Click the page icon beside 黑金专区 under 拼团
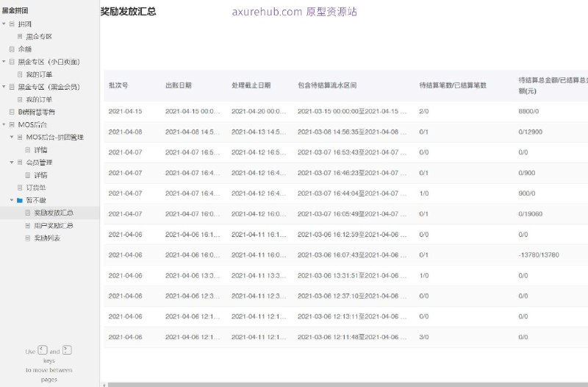The width and height of the screenshot is (588, 387). (x=20, y=36)
